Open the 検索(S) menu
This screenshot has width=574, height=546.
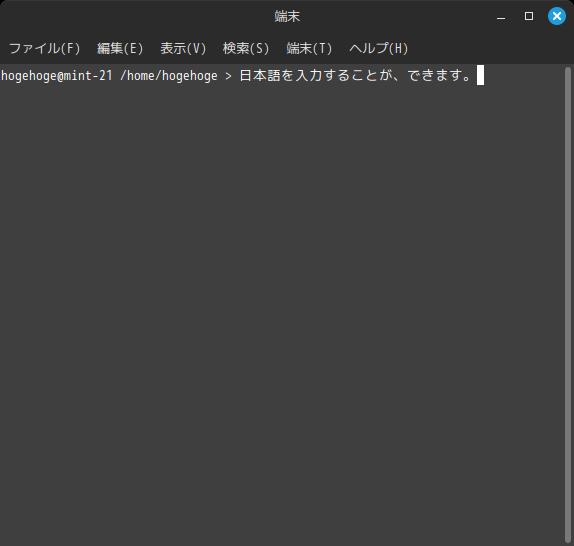point(246,48)
